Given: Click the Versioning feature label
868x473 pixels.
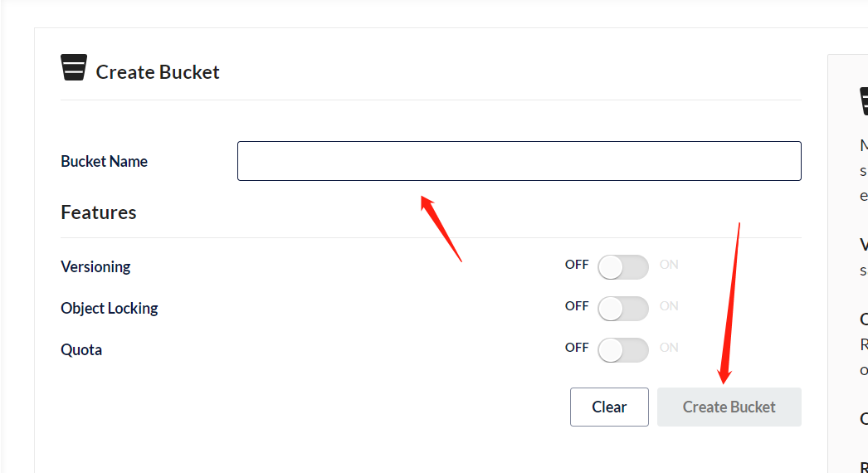Looking at the screenshot, I should point(95,267).
